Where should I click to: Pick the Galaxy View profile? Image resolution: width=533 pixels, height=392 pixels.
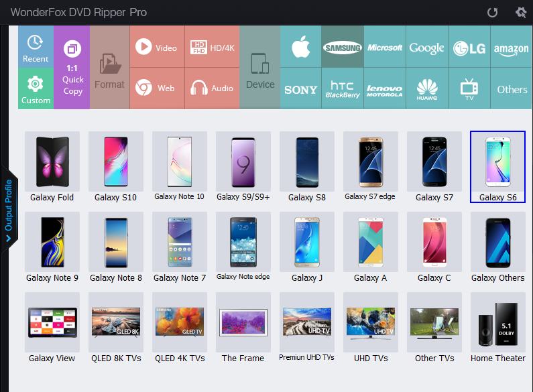click(x=52, y=328)
